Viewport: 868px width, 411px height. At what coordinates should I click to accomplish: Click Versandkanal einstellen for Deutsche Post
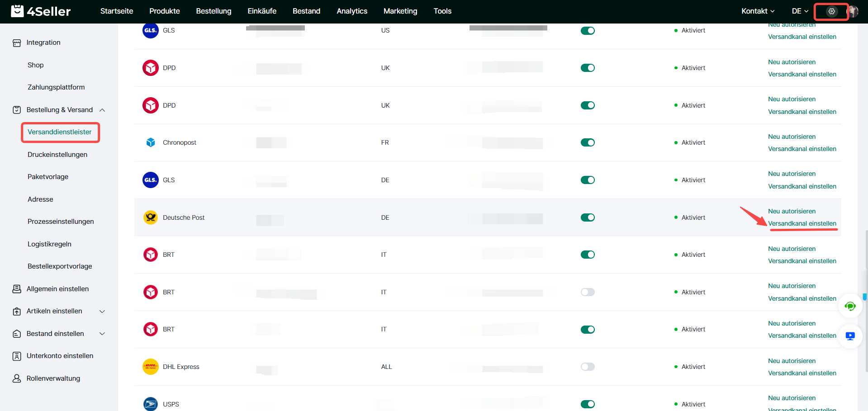pyautogui.click(x=802, y=223)
